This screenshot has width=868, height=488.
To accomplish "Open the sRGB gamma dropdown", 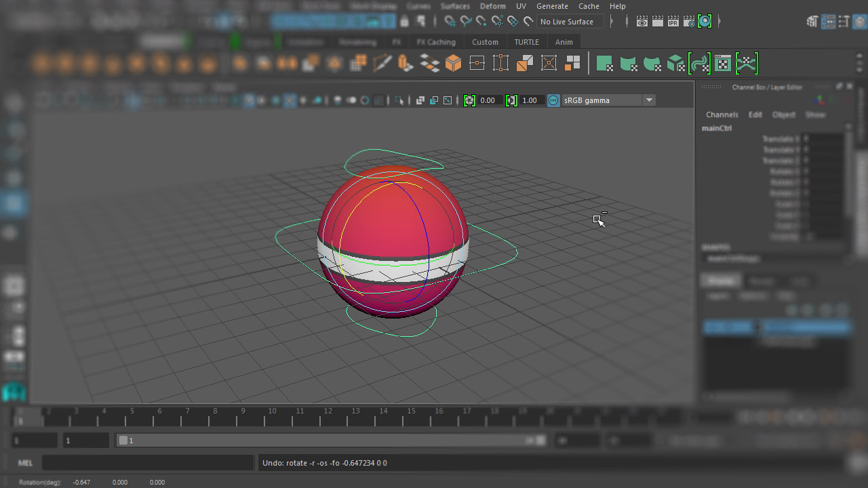I will 649,100.
